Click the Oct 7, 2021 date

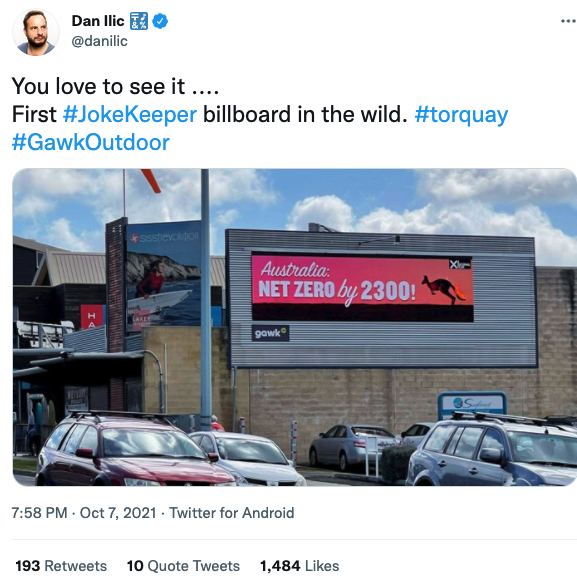pos(118,513)
